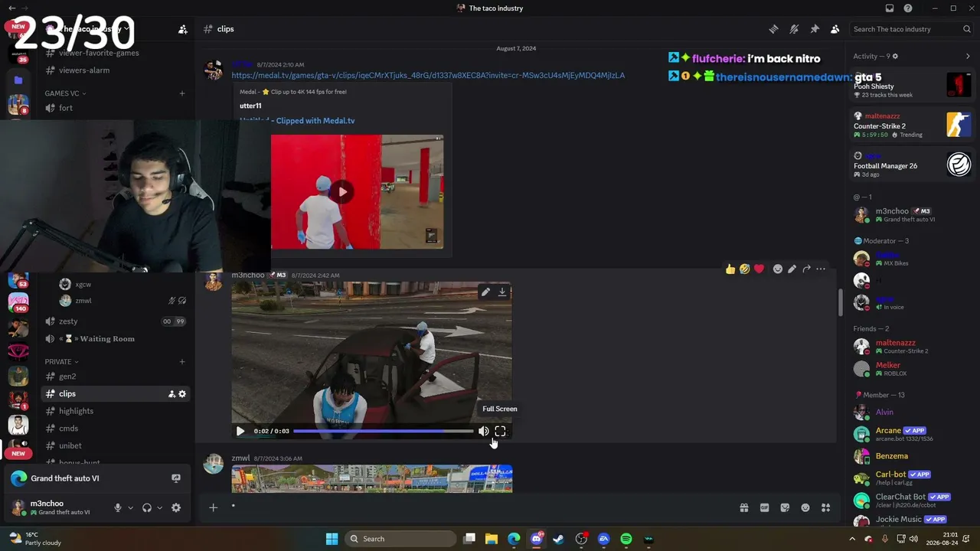Edit the m3nchoo message
The image size is (980, 551).
(792, 269)
